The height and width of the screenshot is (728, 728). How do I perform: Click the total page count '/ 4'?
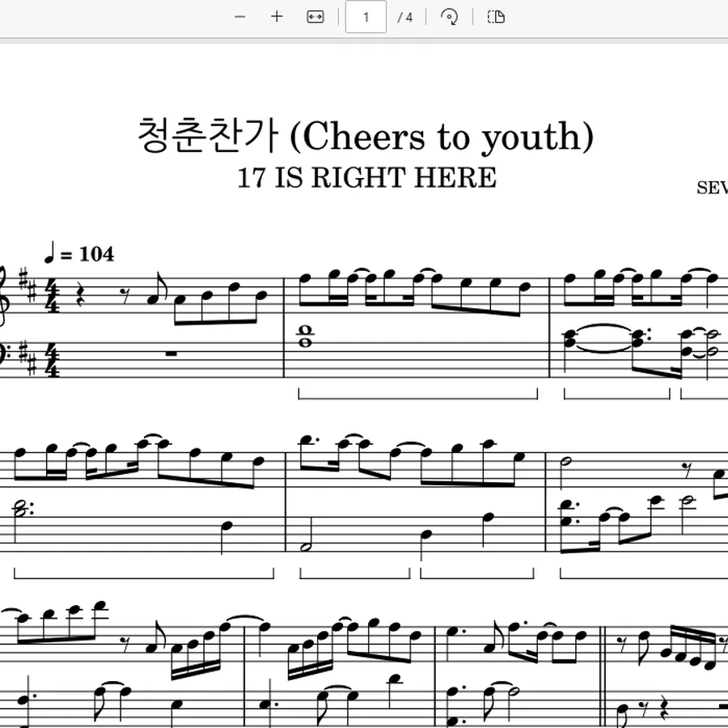(x=405, y=18)
